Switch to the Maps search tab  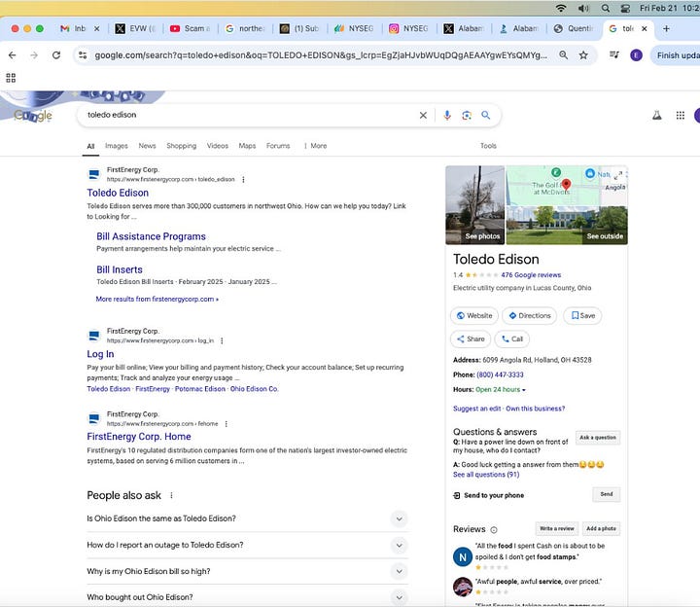[x=247, y=146]
